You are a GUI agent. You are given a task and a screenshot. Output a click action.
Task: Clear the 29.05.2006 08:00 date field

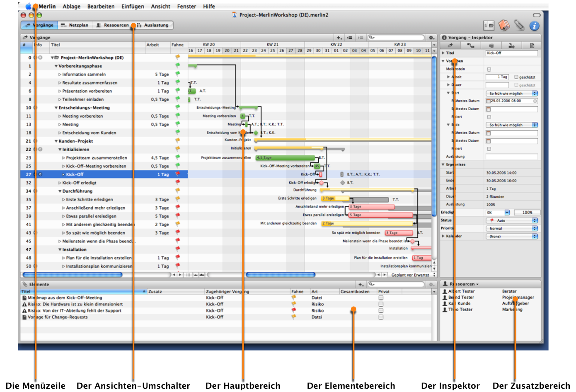(535, 101)
